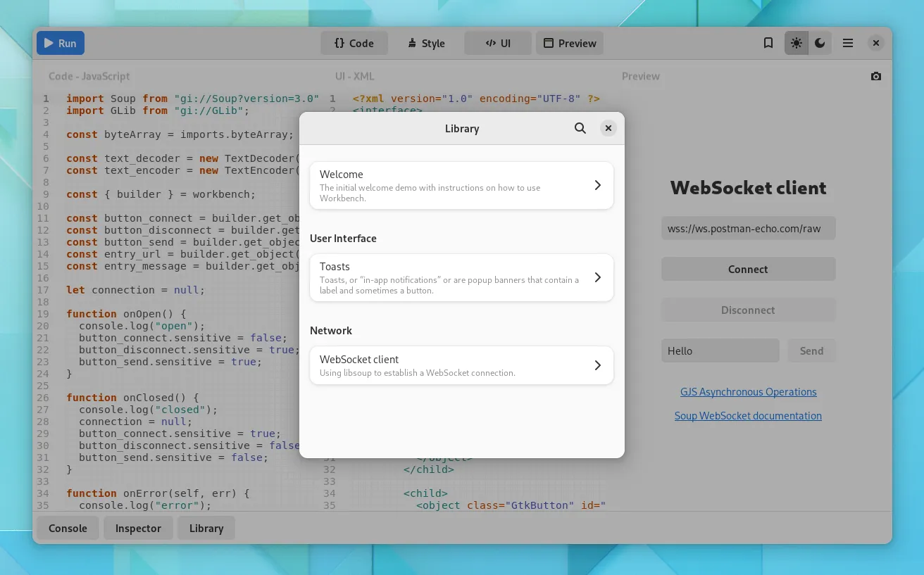Click the bookmark icon in header bar
924x575 pixels.
coord(768,43)
